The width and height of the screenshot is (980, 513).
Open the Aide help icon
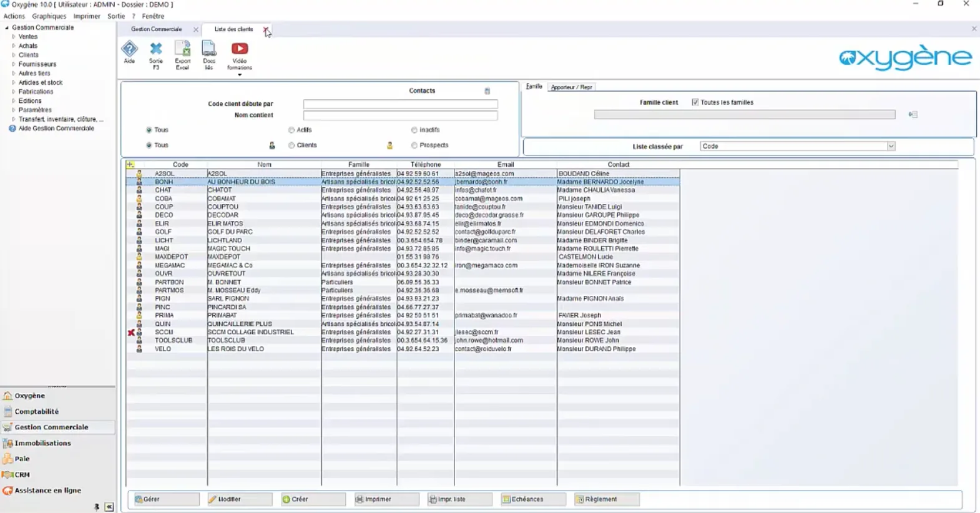[129, 52]
